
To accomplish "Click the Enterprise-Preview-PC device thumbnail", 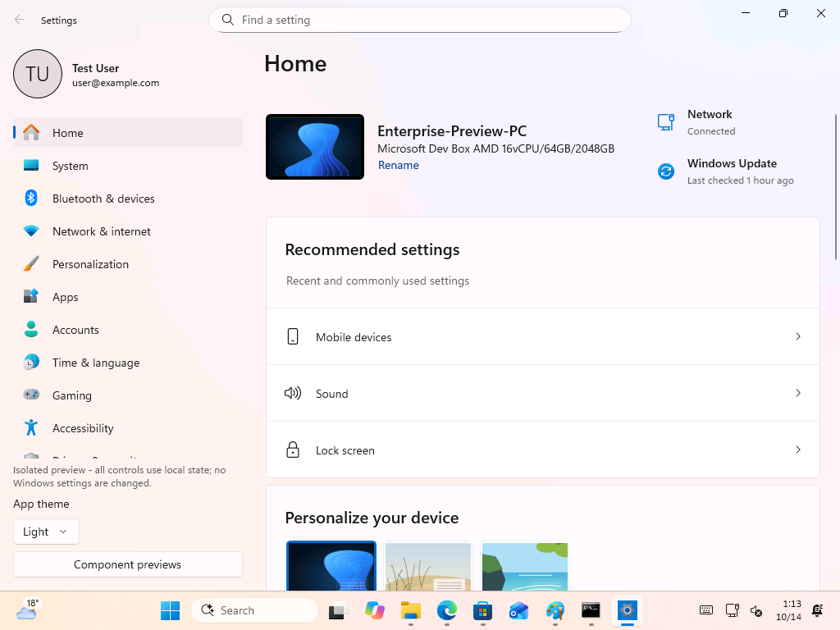I will [315, 147].
